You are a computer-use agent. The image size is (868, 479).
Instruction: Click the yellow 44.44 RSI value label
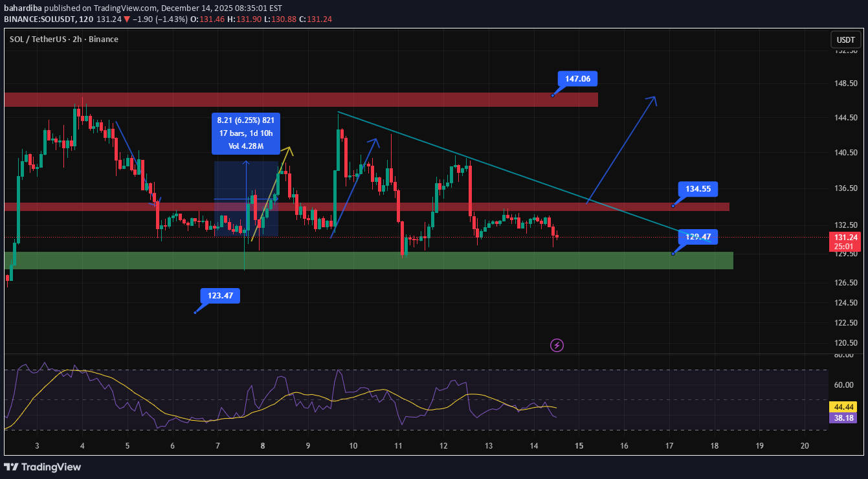(x=842, y=407)
